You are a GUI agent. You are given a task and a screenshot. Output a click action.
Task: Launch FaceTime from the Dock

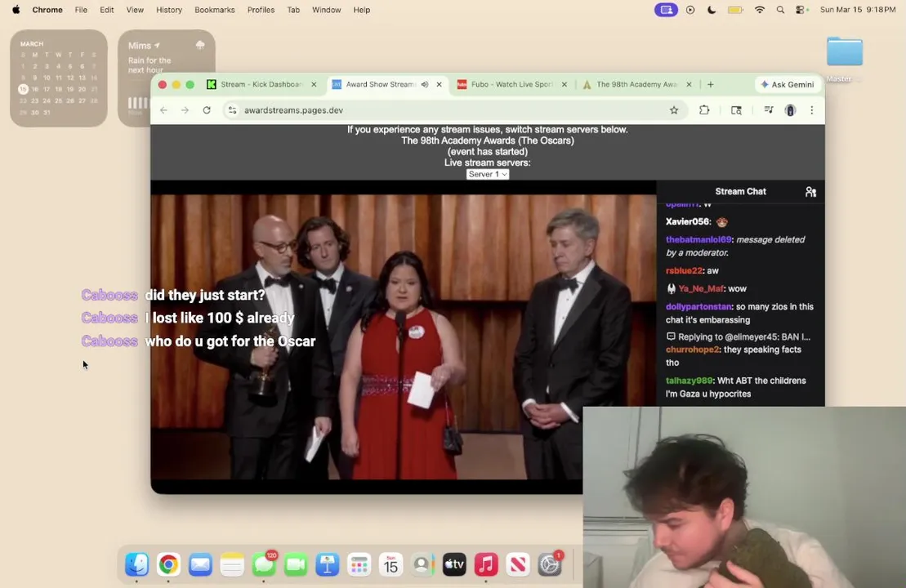coord(296,564)
